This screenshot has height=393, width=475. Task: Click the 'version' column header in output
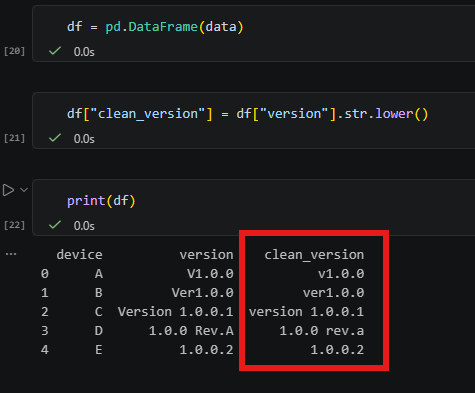click(x=206, y=255)
